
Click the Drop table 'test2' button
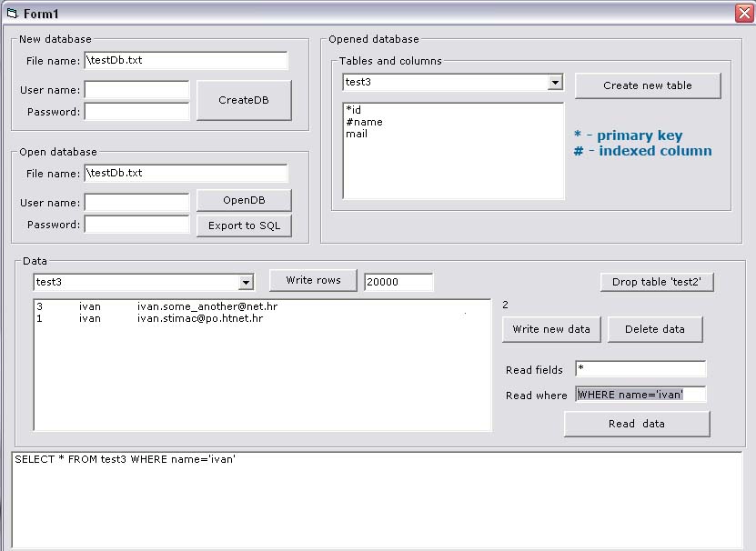(x=656, y=282)
